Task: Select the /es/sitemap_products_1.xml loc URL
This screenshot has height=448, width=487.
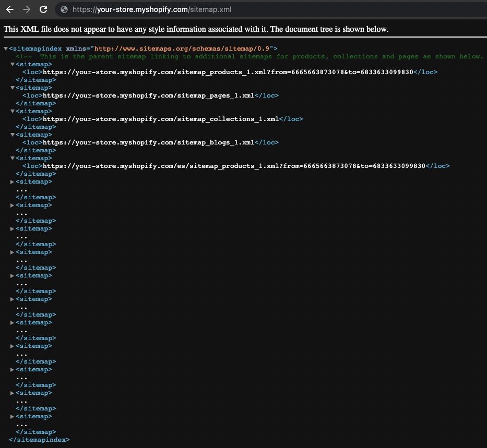Action: [x=234, y=166]
